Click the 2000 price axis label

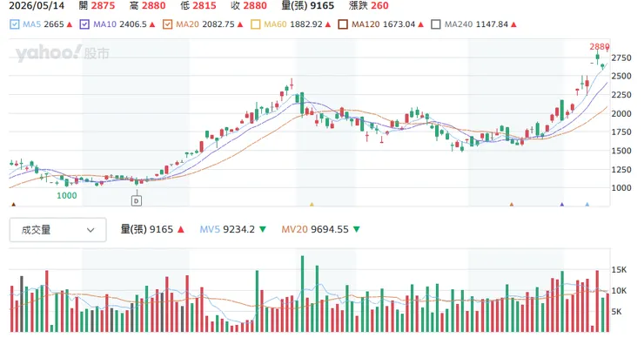pyautogui.click(x=621, y=113)
